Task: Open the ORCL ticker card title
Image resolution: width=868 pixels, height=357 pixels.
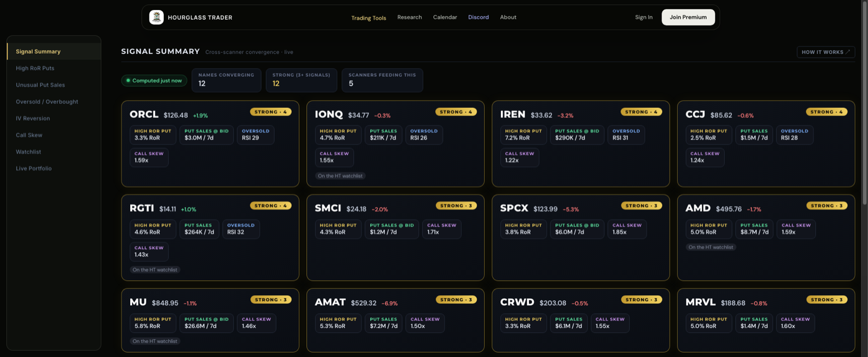Action: (144, 115)
